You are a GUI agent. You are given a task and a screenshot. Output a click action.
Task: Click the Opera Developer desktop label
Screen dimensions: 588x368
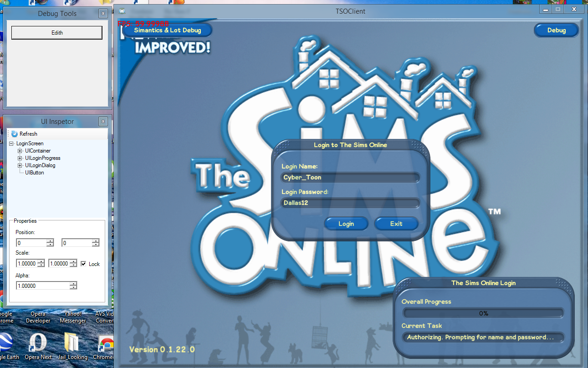pyautogui.click(x=38, y=317)
